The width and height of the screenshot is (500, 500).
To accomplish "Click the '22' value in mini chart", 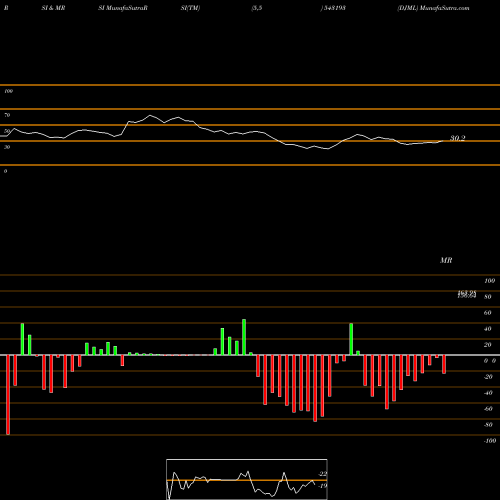I will 322,474.
